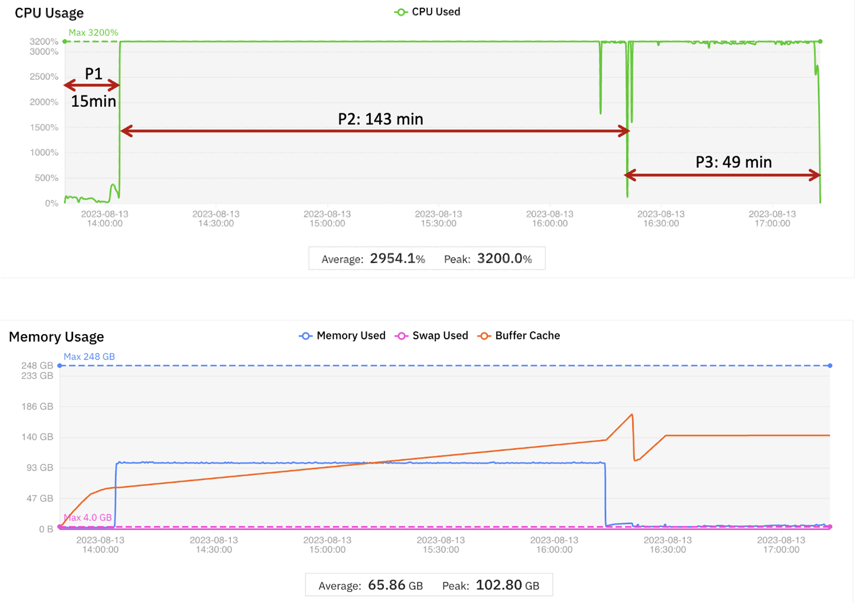Toggle the CPU Used legend series
The height and width of the screenshot is (603, 868).
(x=427, y=12)
